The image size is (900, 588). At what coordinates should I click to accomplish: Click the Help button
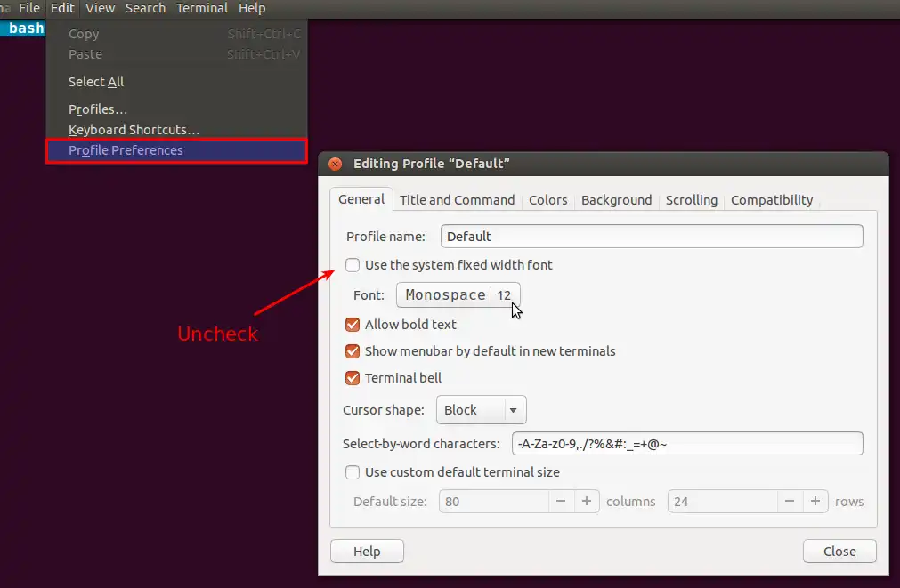point(367,551)
